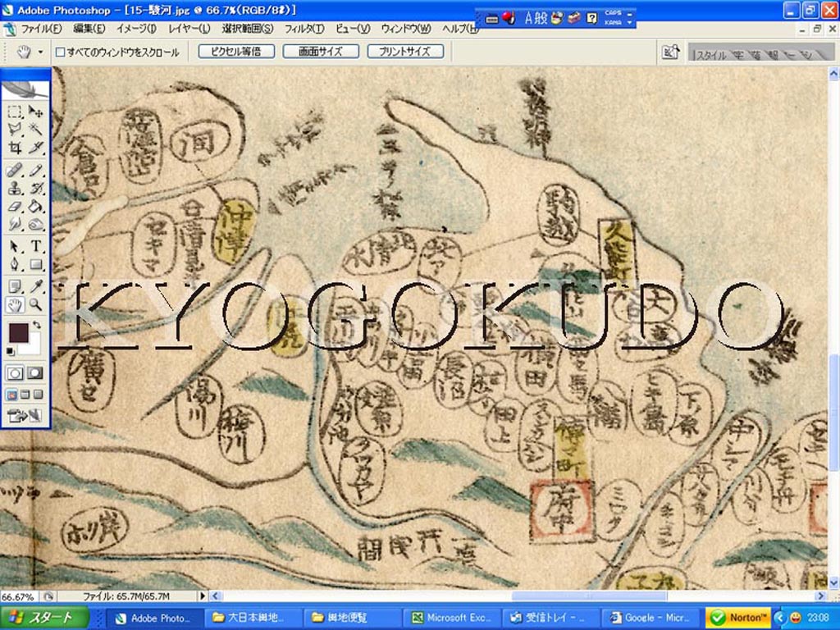
Task: Open the ビュー(V) menu
Action: click(x=353, y=29)
